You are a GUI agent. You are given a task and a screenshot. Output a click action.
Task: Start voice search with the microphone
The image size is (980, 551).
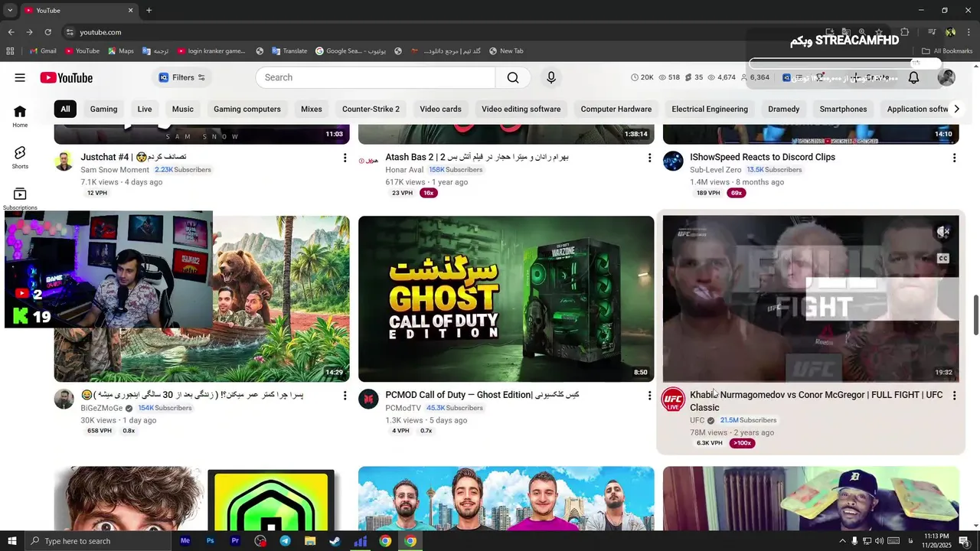click(x=550, y=77)
